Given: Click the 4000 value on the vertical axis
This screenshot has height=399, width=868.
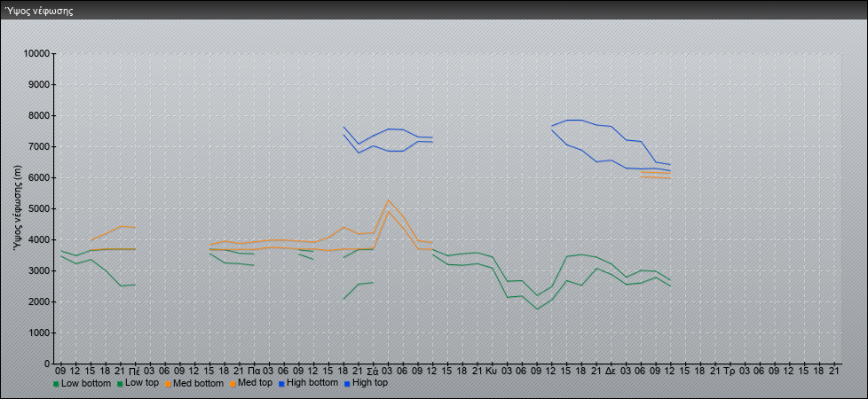Looking at the screenshot, I should [39, 239].
